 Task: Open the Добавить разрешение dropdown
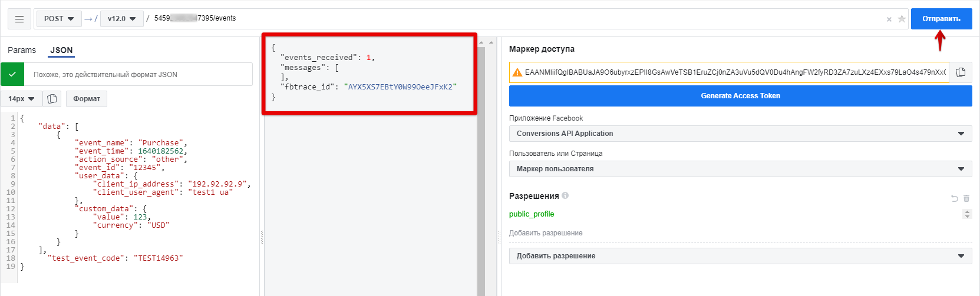(740, 256)
